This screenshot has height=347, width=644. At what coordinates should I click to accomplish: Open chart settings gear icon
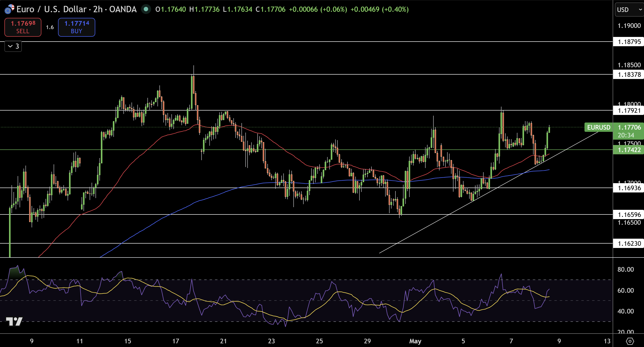click(630, 341)
